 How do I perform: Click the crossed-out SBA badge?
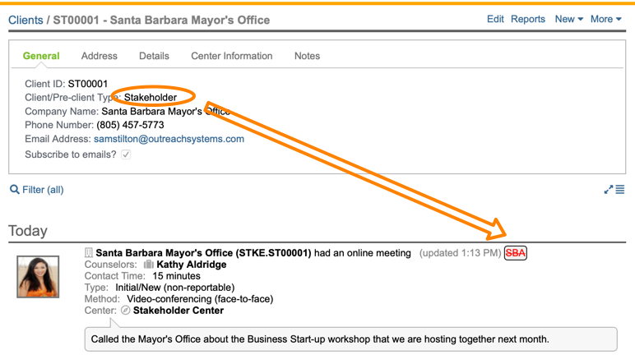(x=515, y=253)
